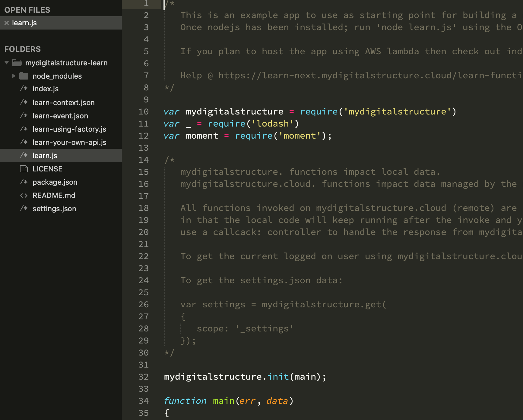Click line number 10 in gutter

(144, 112)
